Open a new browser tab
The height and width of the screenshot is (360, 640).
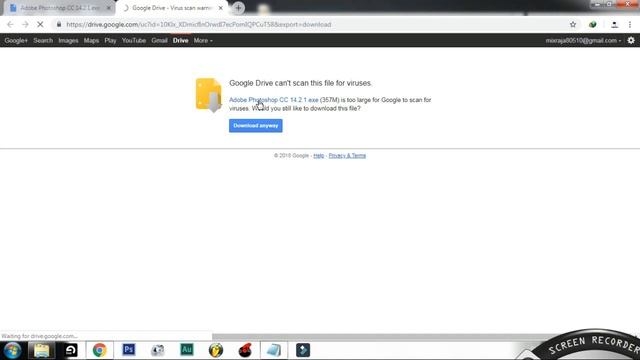(x=238, y=8)
